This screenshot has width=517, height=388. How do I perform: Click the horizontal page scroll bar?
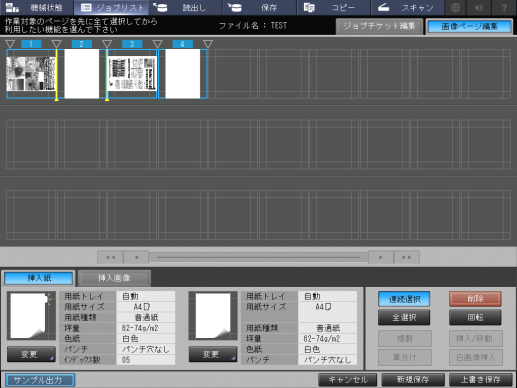click(x=258, y=257)
